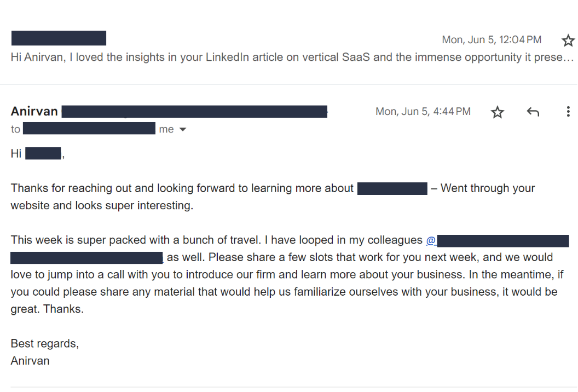Screen dimensions: 578x392
Task: Click the redacted company name after "learning more about"
Action: (x=392, y=189)
